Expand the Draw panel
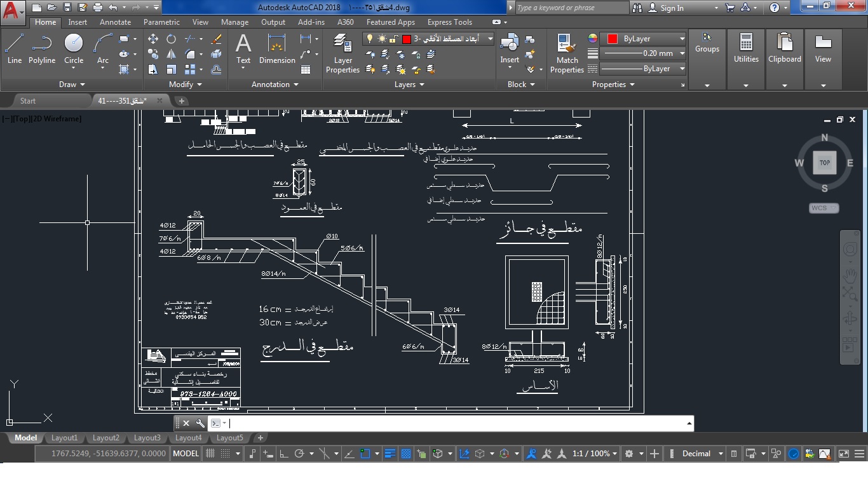Viewport: 868px width, 488px height. pos(72,85)
